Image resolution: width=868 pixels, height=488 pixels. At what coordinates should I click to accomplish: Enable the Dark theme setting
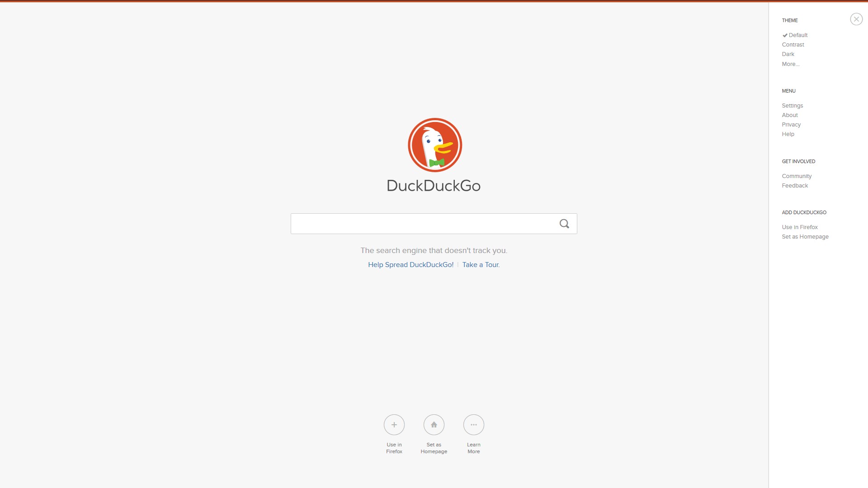pyautogui.click(x=788, y=54)
